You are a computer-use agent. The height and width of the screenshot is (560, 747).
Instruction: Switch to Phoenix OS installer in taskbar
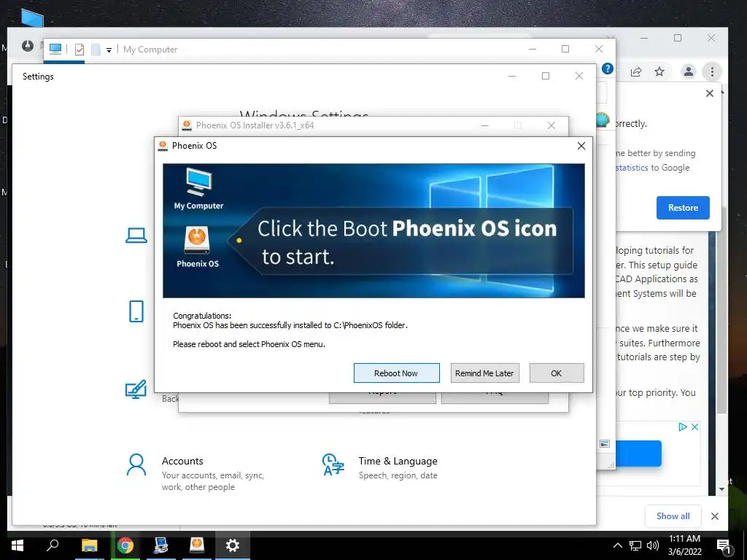tap(197, 545)
